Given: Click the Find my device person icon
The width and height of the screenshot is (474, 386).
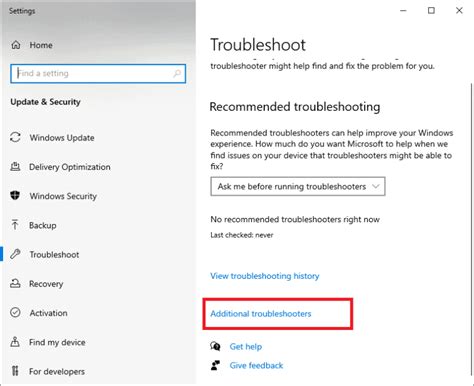Looking at the screenshot, I should (x=15, y=342).
